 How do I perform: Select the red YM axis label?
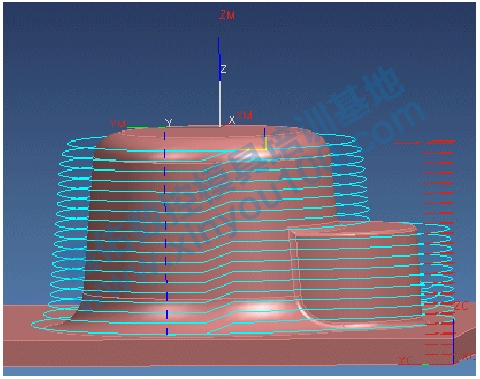(118, 124)
